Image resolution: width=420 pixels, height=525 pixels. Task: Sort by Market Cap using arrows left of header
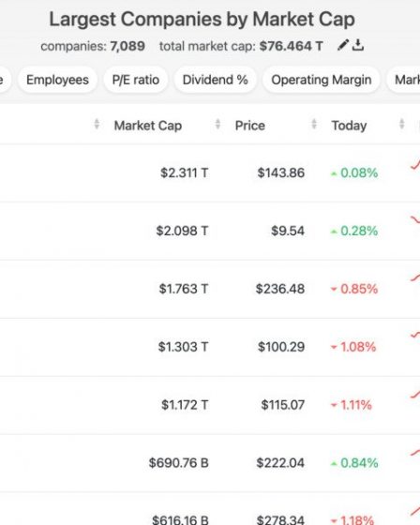point(97,124)
